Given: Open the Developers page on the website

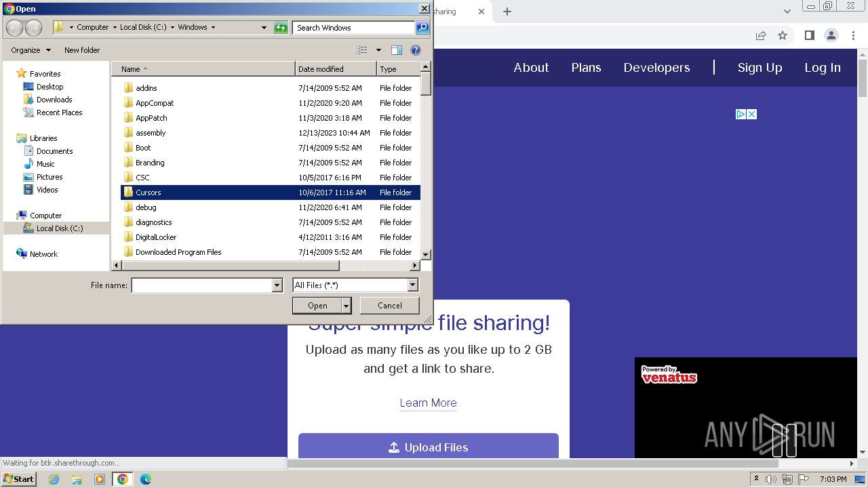Looking at the screenshot, I should 656,68.
